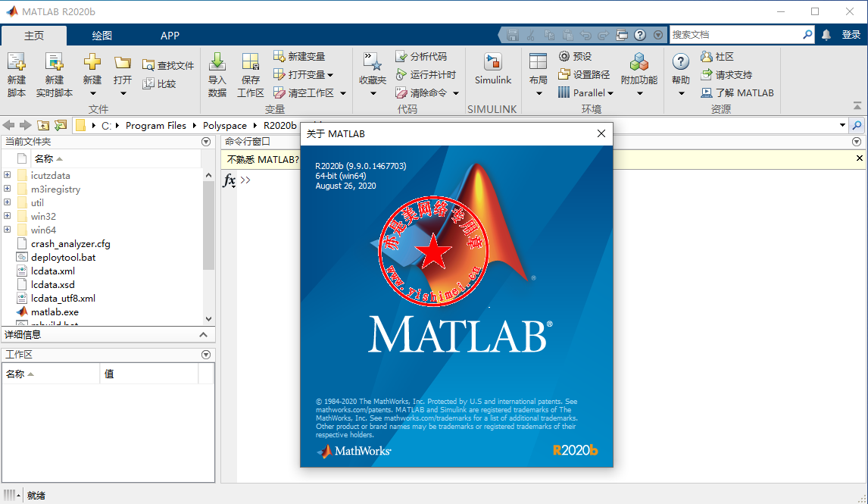Click R2020b in the address path
Screen dimensions: 868x504
[x=280, y=126]
